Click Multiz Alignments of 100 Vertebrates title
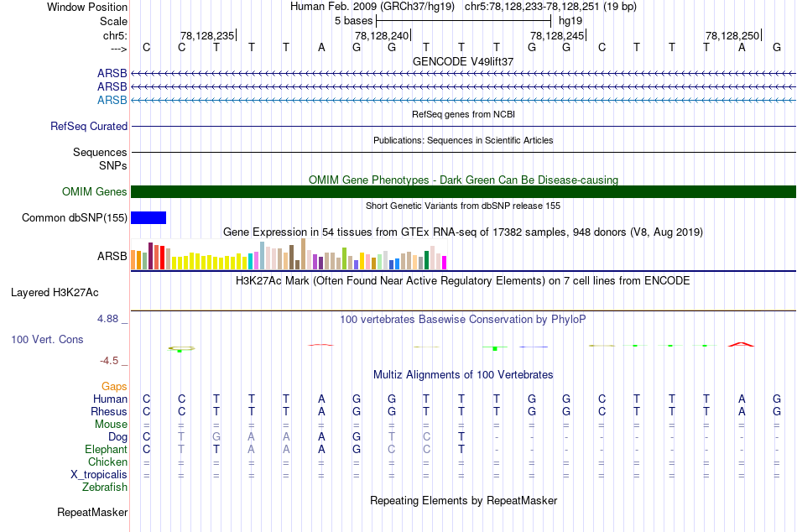The image size is (797, 532). coord(463,375)
